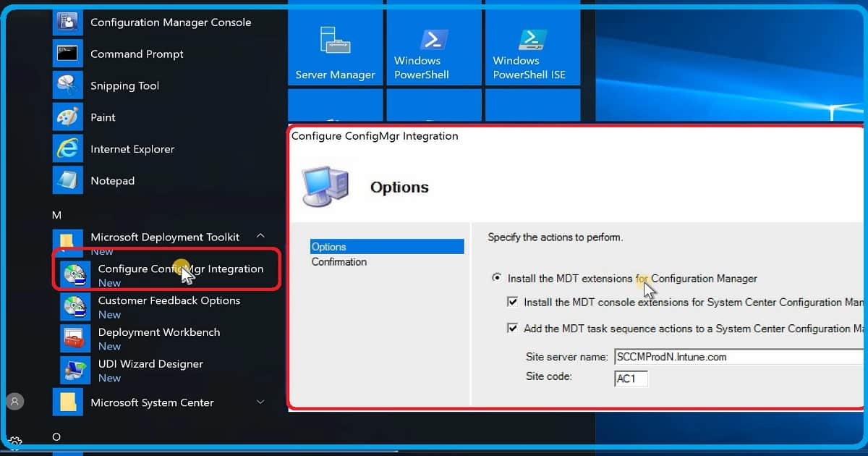Click the Site server name field

(x=738, y=357)
